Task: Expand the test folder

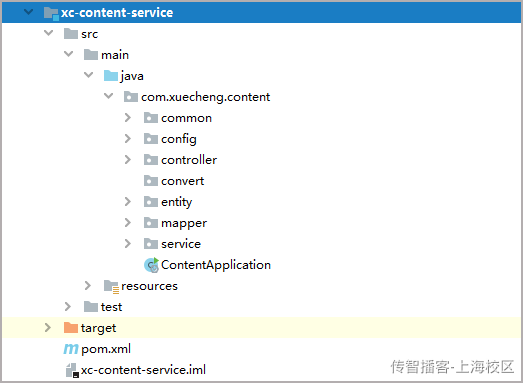Action: [68, 307]
